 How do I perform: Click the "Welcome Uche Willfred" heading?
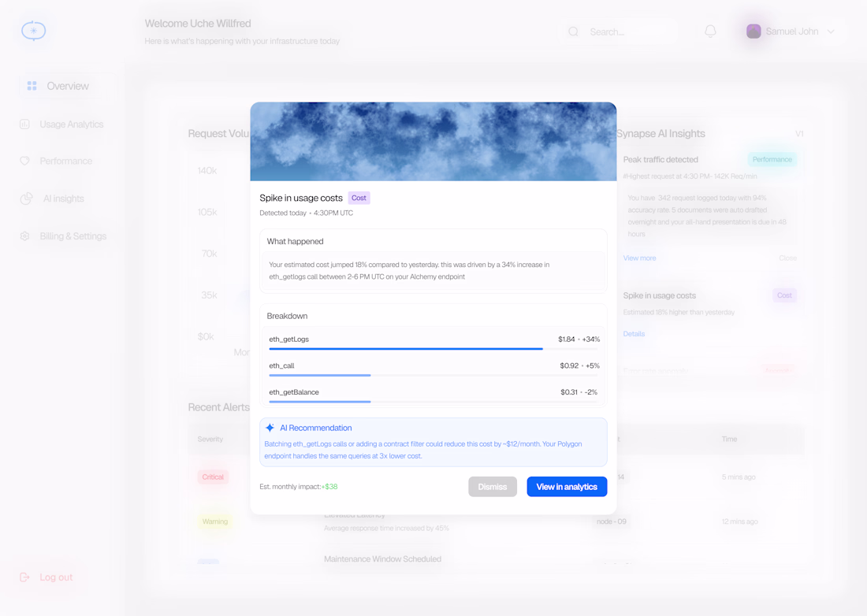198,24
